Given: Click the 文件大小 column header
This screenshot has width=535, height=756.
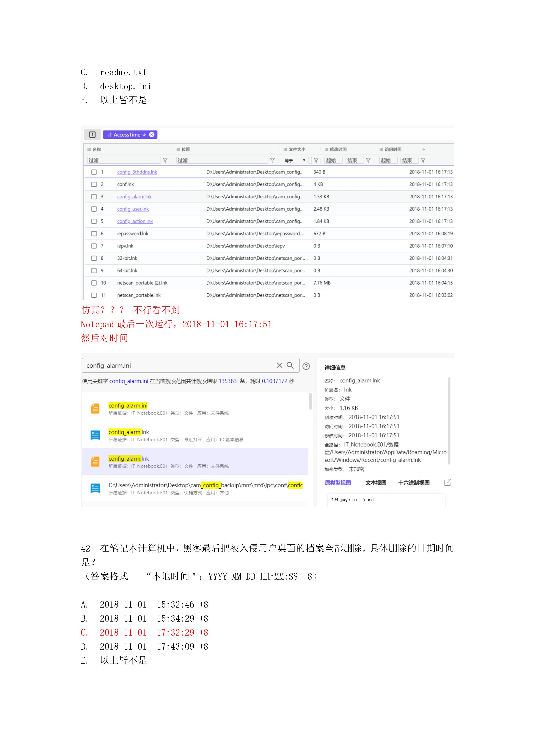Looking at the screenshot, I should point(295,149).
